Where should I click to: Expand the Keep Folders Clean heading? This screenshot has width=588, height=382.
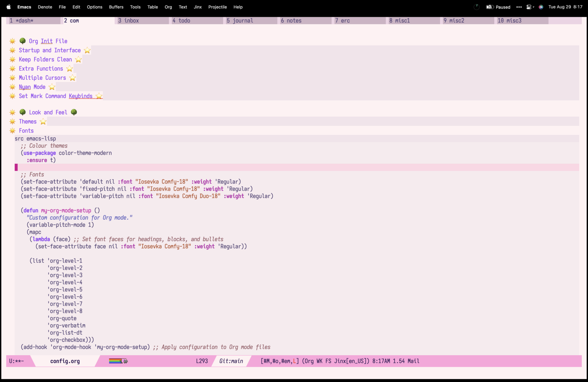(45, 60)
